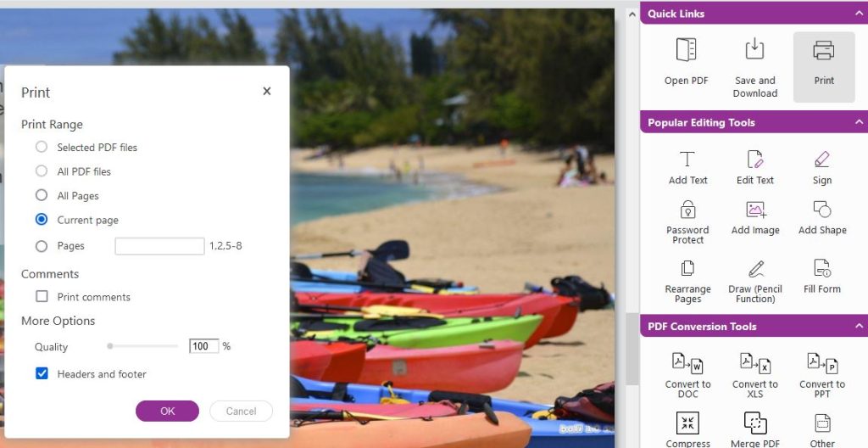Choose the Sign tool icon
The image size is (868, 448).
pos(822,160)
